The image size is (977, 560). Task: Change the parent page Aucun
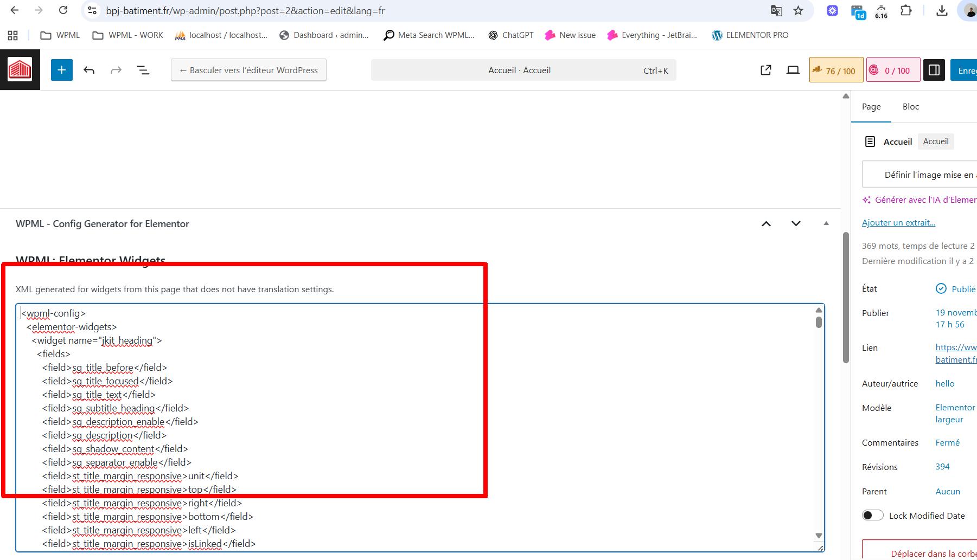coord(948,491)
